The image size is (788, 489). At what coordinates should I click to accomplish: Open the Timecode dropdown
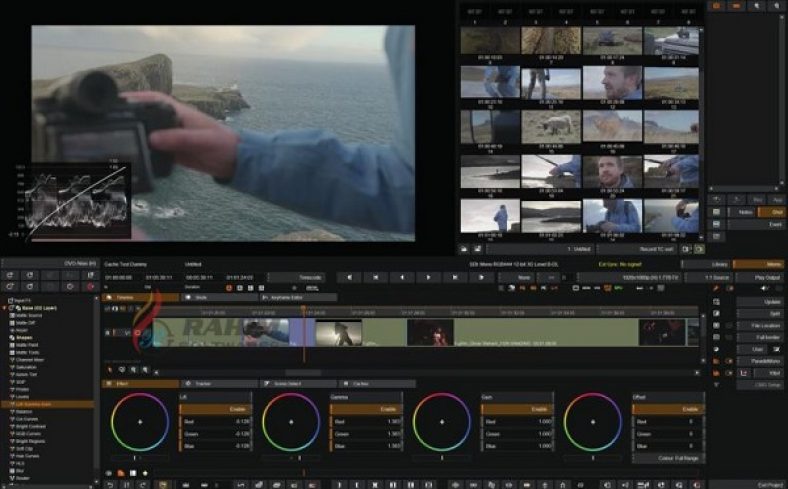click(x=311, y=277)
